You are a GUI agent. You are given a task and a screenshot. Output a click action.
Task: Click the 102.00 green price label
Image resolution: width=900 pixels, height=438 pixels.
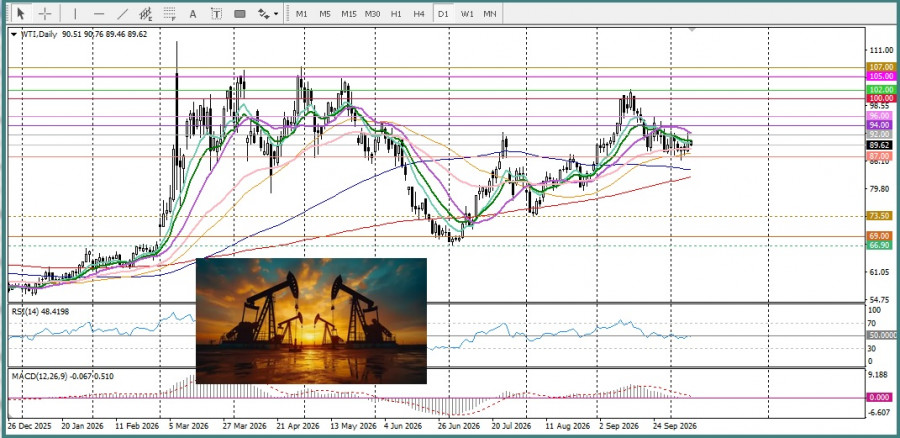tap(880, 90)
